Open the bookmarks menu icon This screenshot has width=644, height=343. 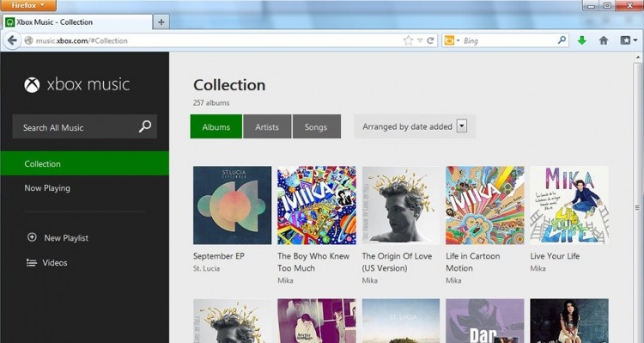point(628,40)
